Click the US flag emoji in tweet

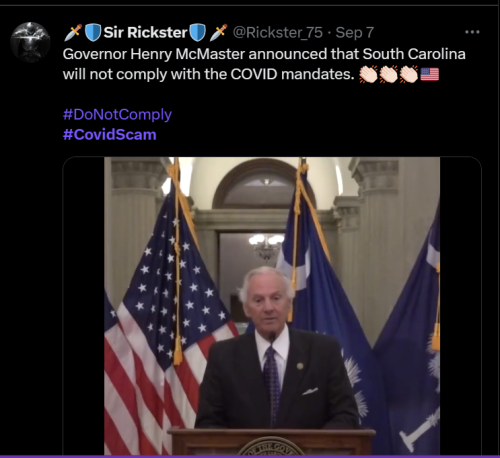pos(430,74)
